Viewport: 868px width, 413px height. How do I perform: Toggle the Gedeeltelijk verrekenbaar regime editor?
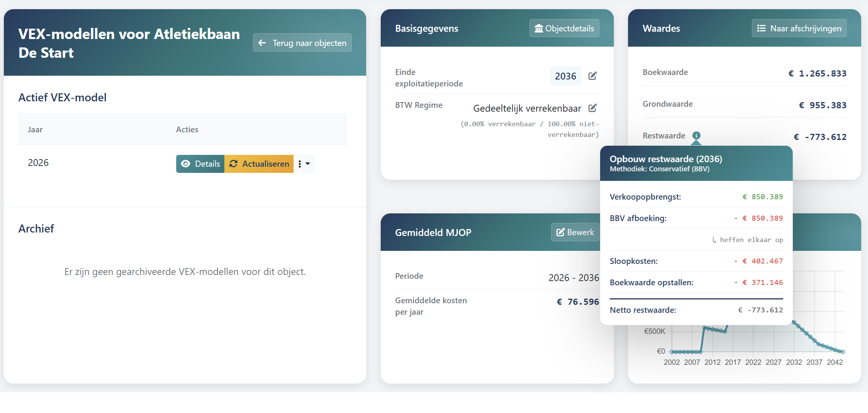click(593, 108)
